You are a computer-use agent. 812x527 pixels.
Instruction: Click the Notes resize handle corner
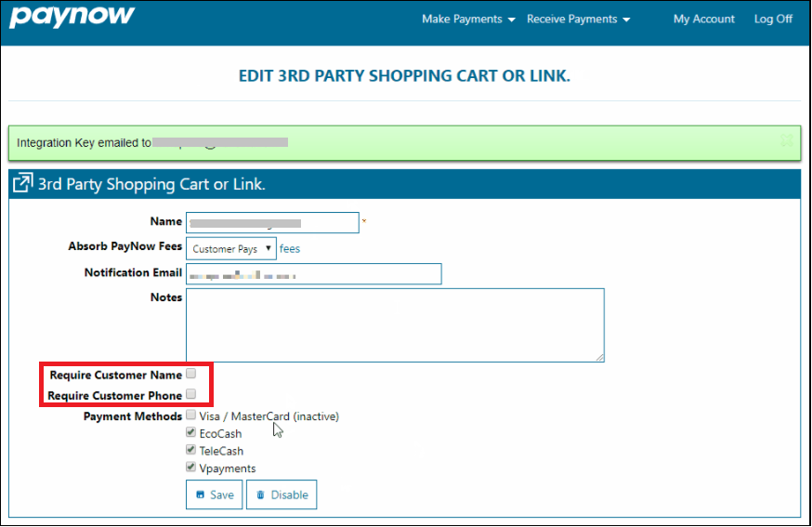599,357
